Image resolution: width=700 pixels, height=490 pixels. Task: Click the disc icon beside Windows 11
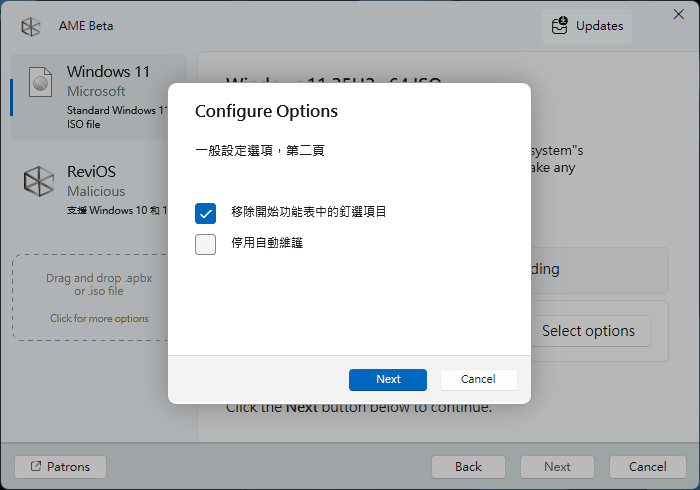[x=40, y=83]
